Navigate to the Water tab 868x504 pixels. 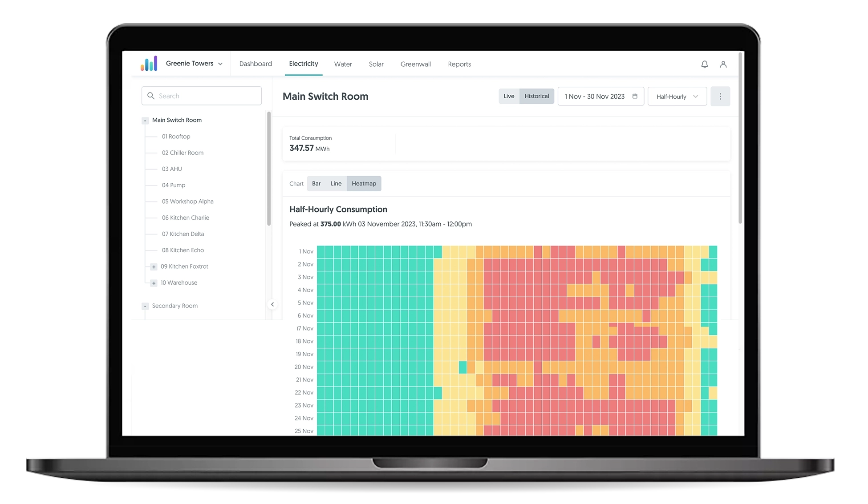(x=343, y=64)
